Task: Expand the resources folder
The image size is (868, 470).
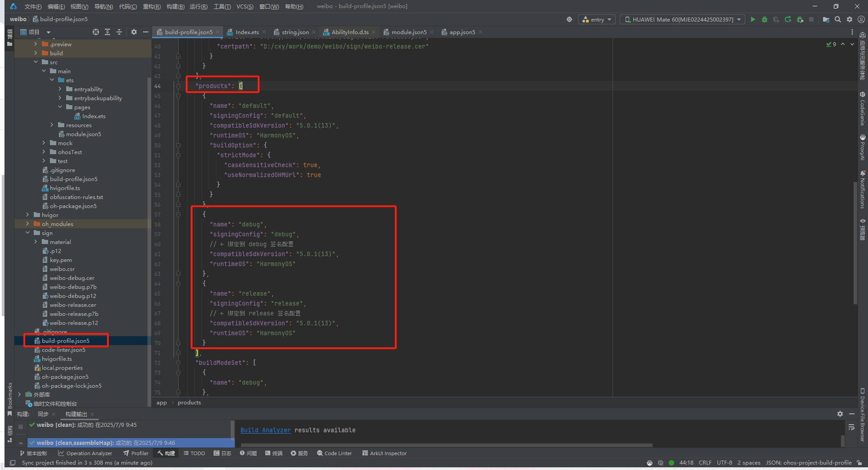Action: [52, 125]
